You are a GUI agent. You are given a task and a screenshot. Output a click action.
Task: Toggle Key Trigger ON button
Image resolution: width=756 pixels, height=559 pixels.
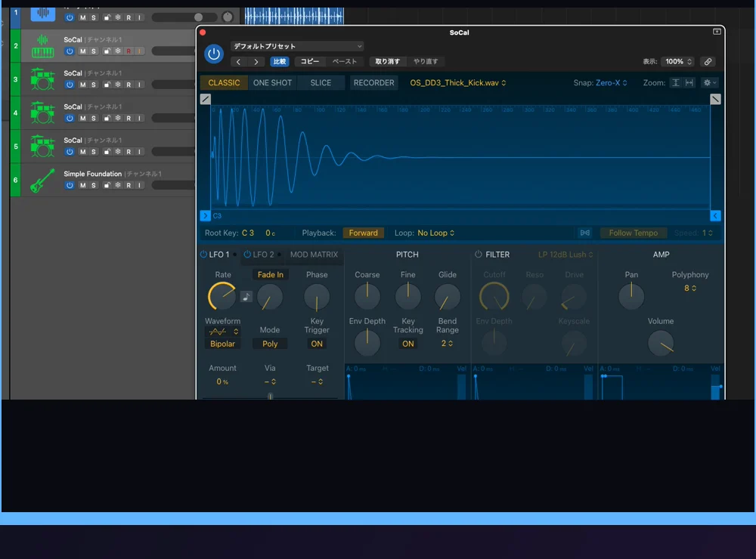317,344
